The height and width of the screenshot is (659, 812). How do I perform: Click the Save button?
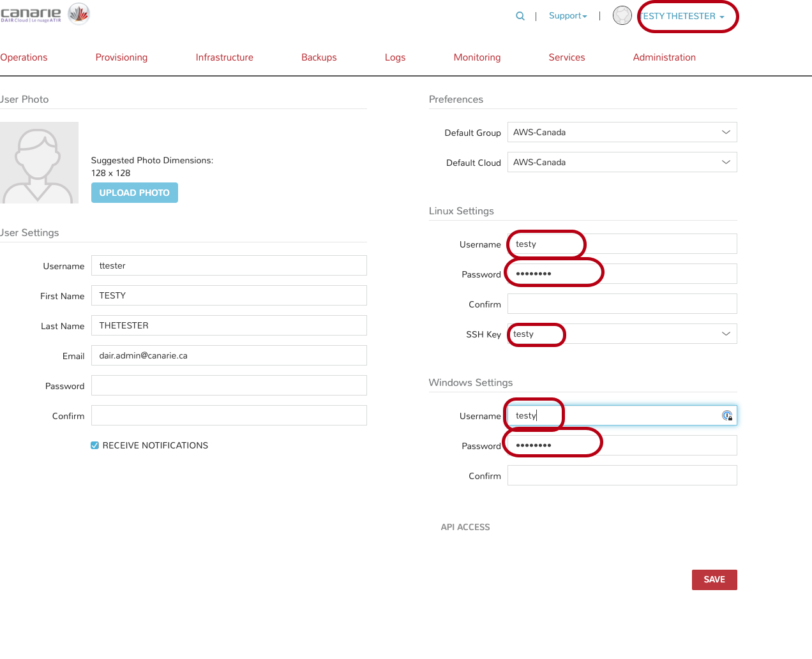[x=714, y=579]
